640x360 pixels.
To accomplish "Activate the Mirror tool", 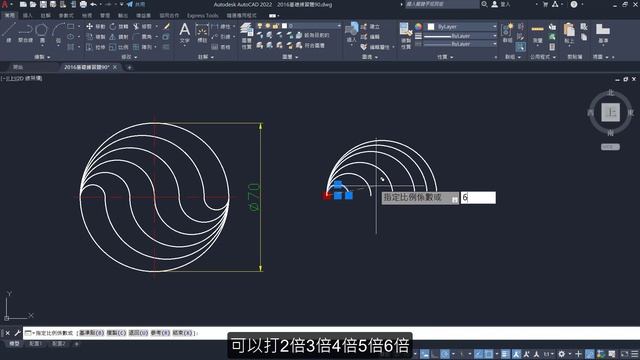I will [x=120, y=37].
